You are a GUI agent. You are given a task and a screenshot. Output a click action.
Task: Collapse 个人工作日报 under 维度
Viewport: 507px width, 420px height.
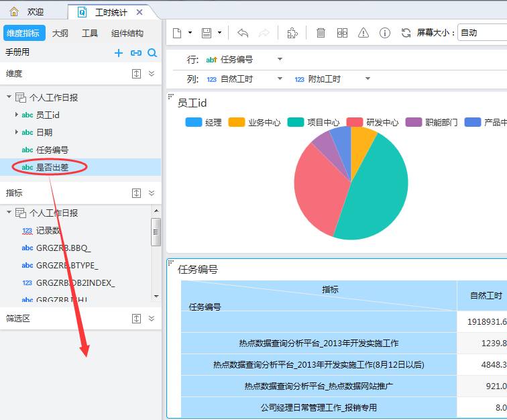9,97
